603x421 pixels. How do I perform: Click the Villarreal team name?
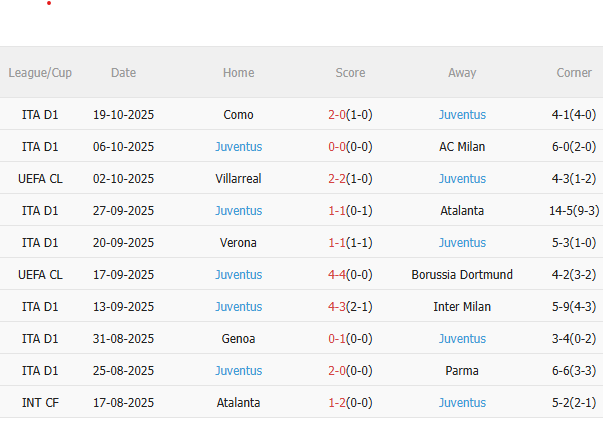238,179
